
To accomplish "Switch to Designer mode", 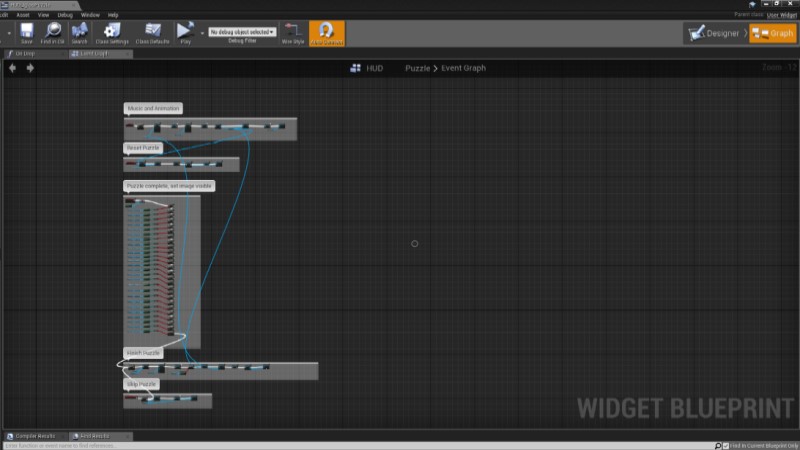I will click(x=713, y=33).
